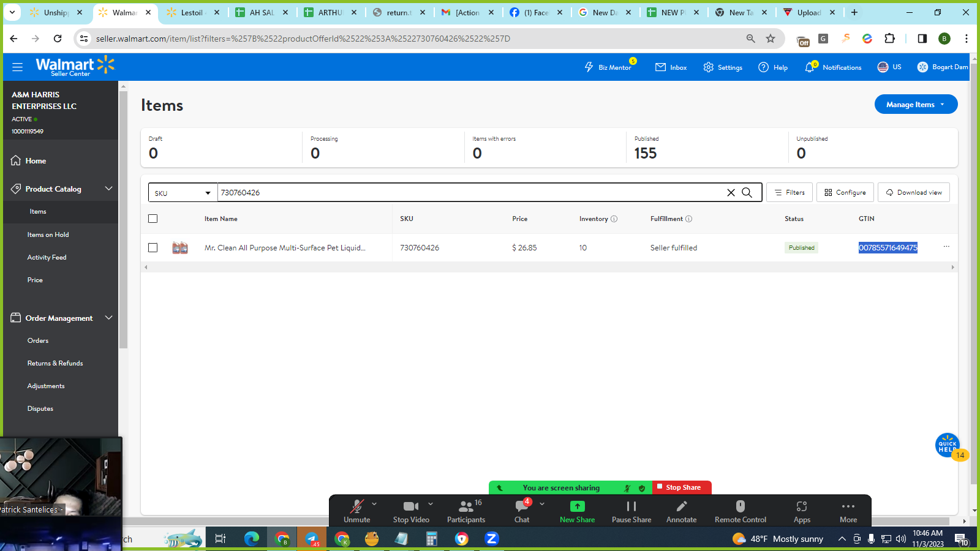
Task: Reload the page
Action: (58, 39)
